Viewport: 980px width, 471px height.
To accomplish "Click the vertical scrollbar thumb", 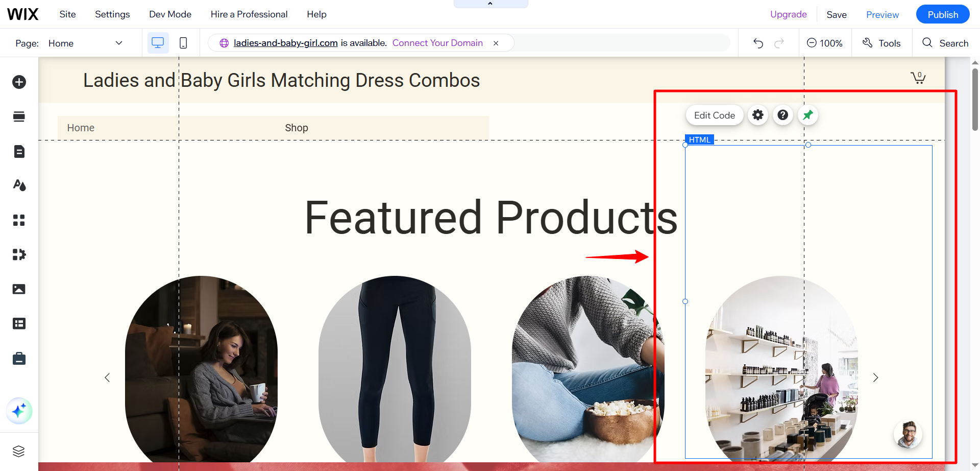I will tap(975, 100).
